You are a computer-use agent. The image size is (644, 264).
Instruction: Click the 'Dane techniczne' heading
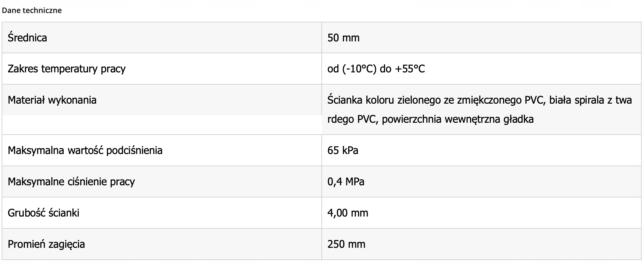click(32, 10)
